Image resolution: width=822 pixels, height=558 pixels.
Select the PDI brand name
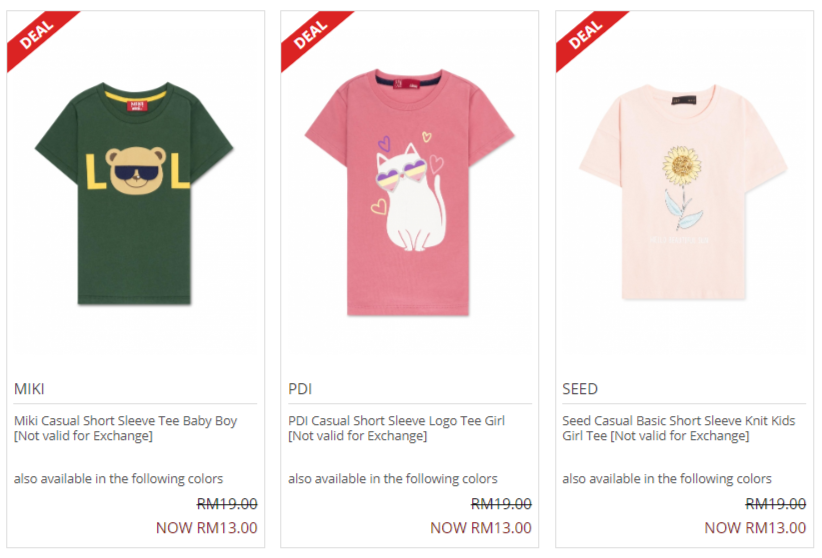point(300,389)
